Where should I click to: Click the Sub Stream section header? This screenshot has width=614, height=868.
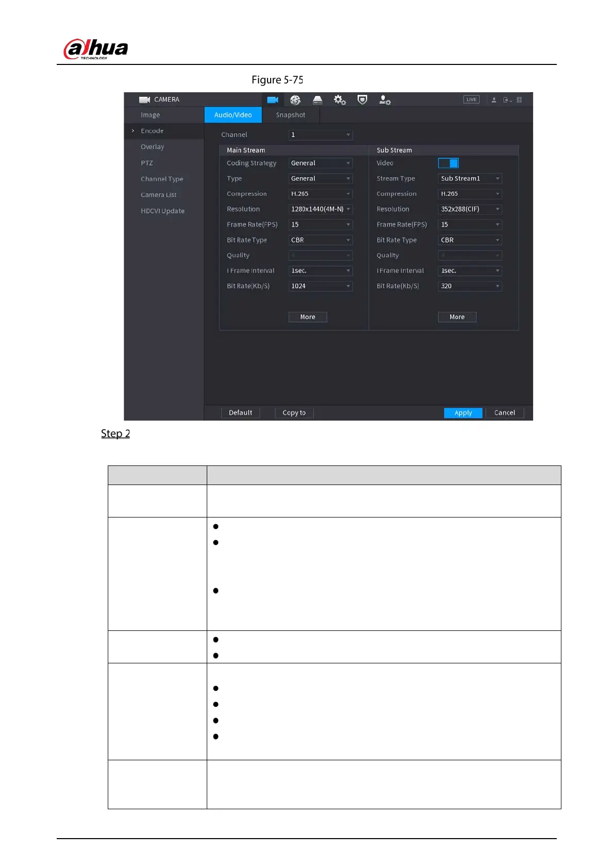(x=394, y=151)
